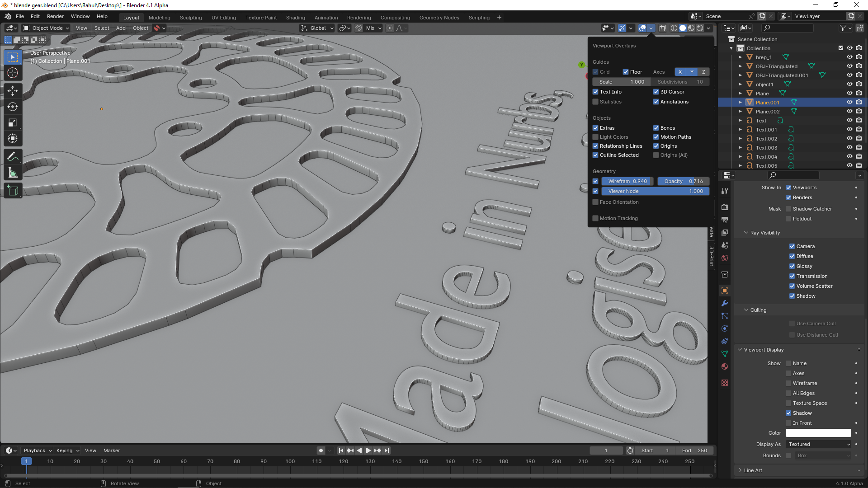Screen dimensions: 868x488
Task: Open the Display As Textured dropdown
Action: [818, 444]
